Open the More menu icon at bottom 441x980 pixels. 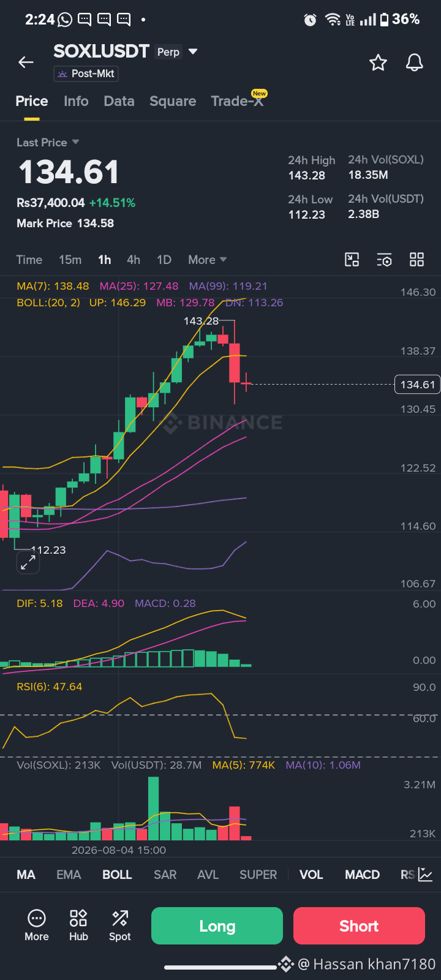point(37,925)
